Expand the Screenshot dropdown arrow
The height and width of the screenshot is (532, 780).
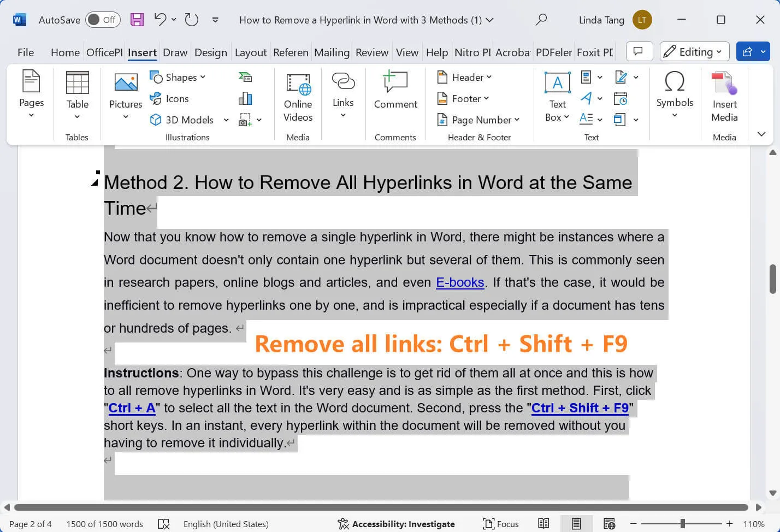pyautogui.click(x=258, y=120)
